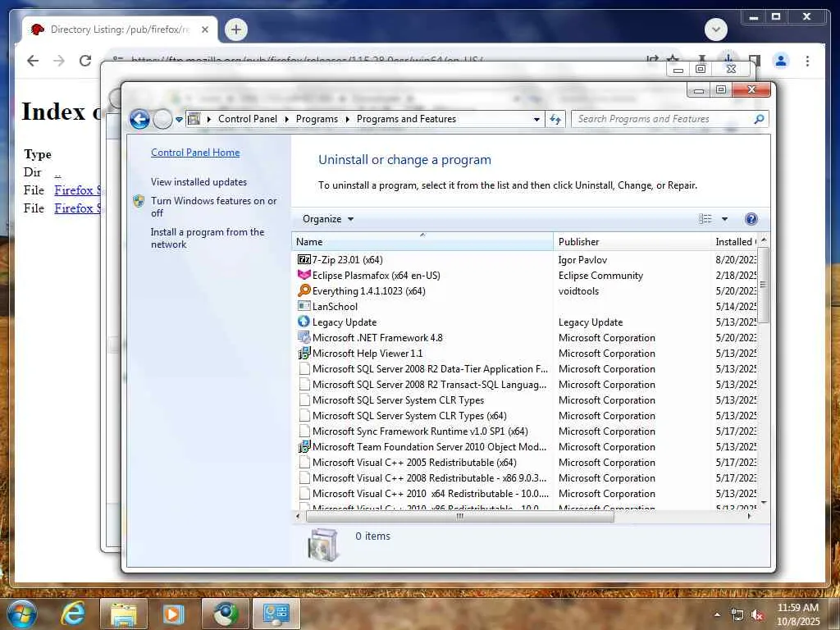
Task: Click the horizontal scrollbar thumb in program list
Action: tap(459, 517)
